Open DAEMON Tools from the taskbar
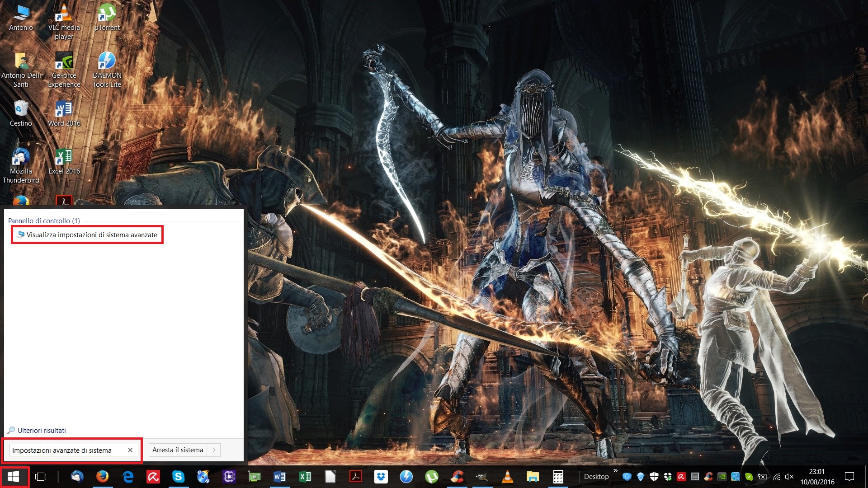The height and width of the screenshot is (488, 868). point(406,477)
